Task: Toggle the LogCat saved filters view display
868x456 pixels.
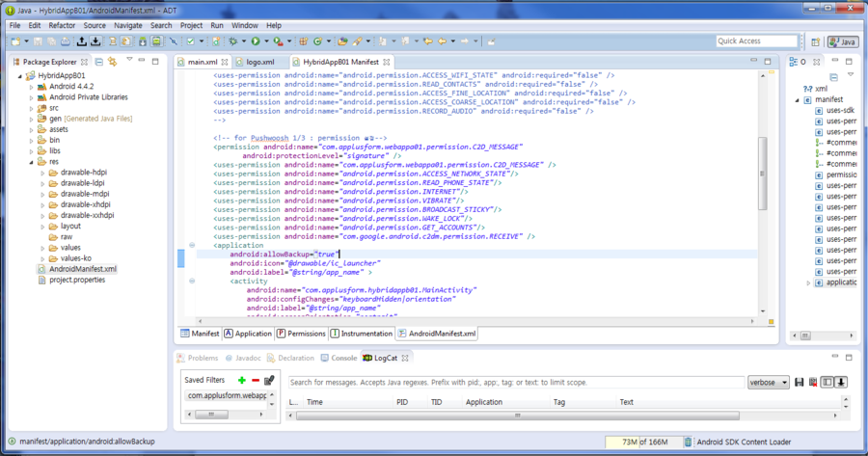Action: (x=827, y=383)
